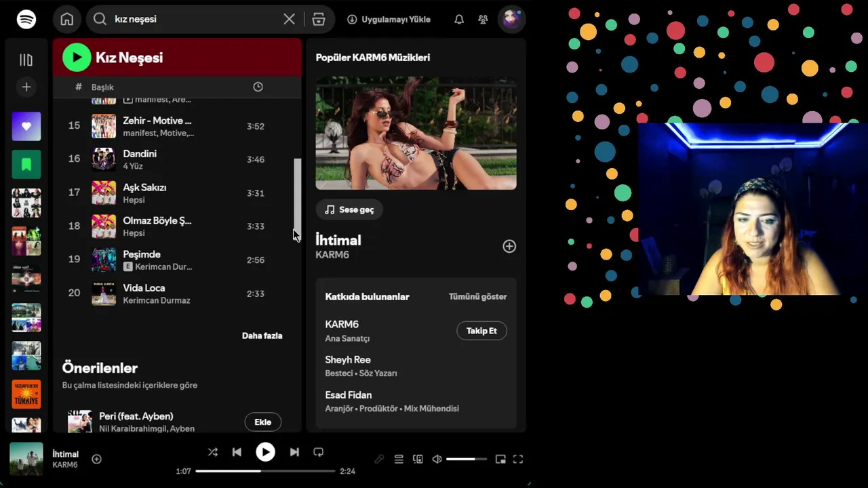Open artist Kerimcan Durmaz under Vida Loca
The height and width of the screenshot is (488, 868).
(x=157, y=300)
